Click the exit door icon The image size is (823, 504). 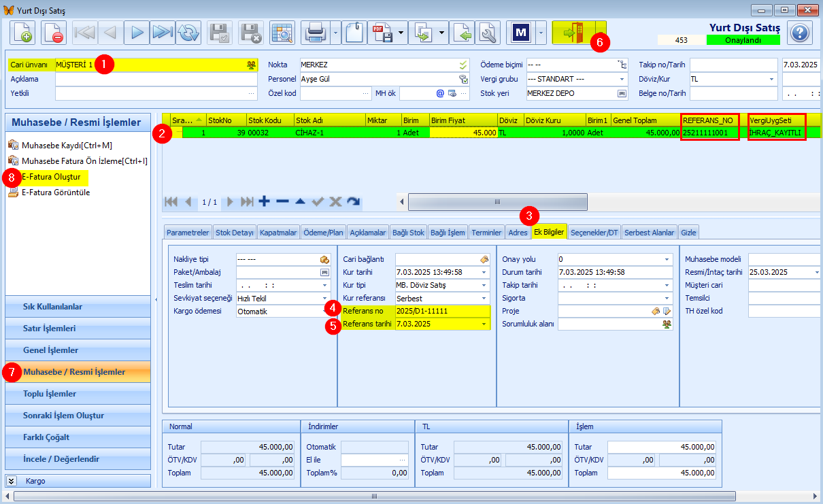[573, 32]
